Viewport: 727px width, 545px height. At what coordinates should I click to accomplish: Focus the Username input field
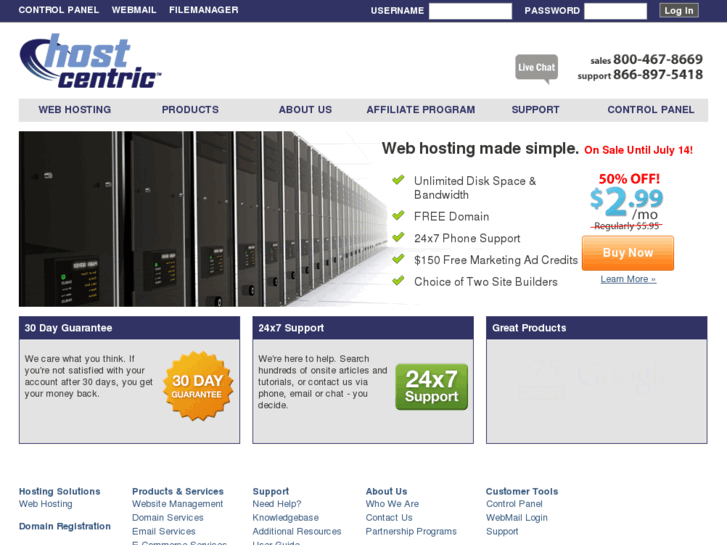pos(470,11)
